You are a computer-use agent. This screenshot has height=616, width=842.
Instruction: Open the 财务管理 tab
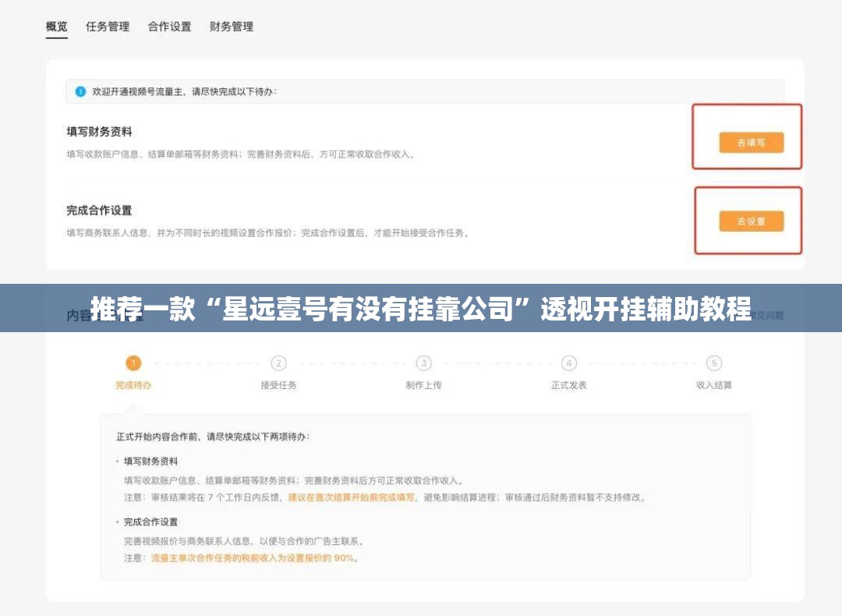[232, 27]
